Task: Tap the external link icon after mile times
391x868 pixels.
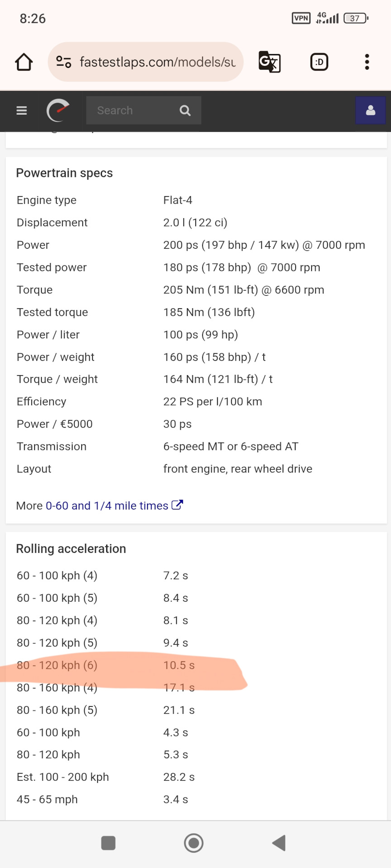Action: pyautogui.click(x=177, y=505)
